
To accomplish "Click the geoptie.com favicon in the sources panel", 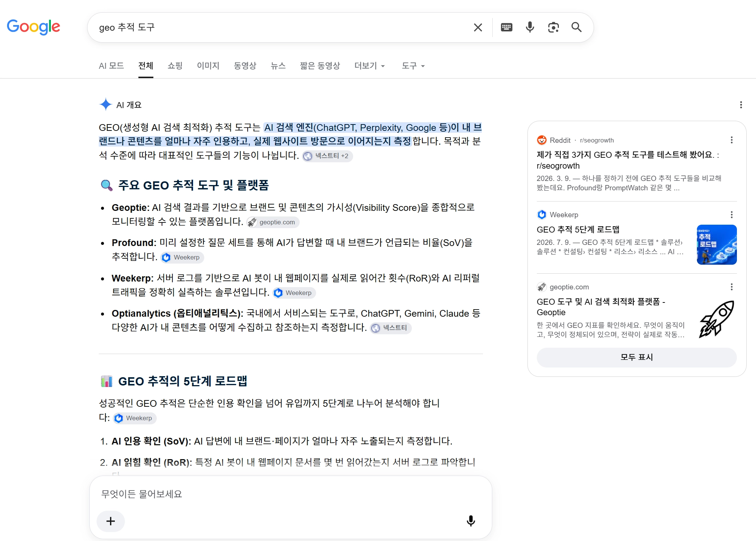I will (541, 287).
